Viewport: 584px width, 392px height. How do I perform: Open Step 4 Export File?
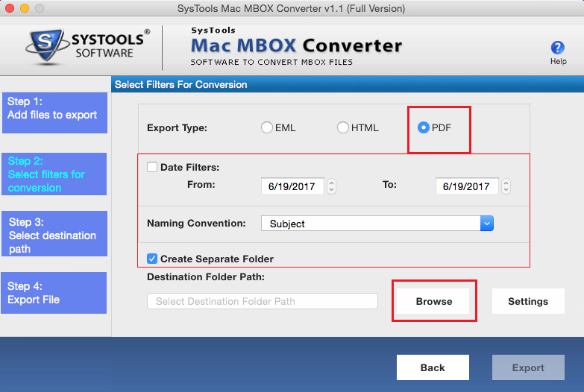click(x=54, y=292)
